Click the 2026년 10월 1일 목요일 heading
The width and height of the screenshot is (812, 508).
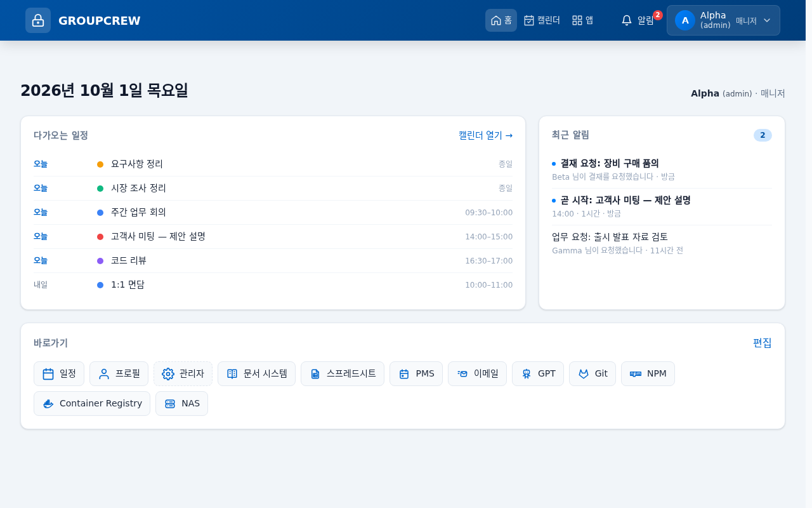[104, 91]
